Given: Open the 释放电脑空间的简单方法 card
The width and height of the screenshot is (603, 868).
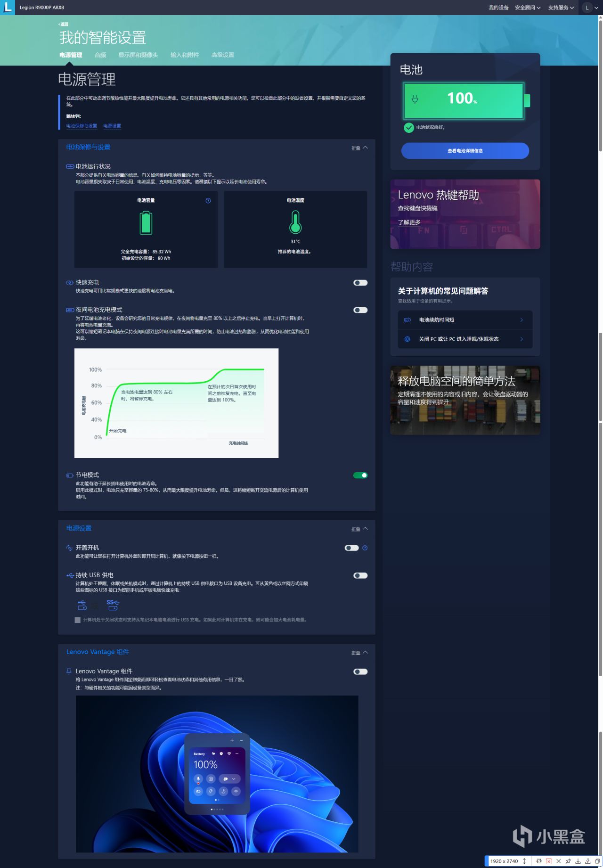Looking at the screenshot, I should (x=465, y=400).
